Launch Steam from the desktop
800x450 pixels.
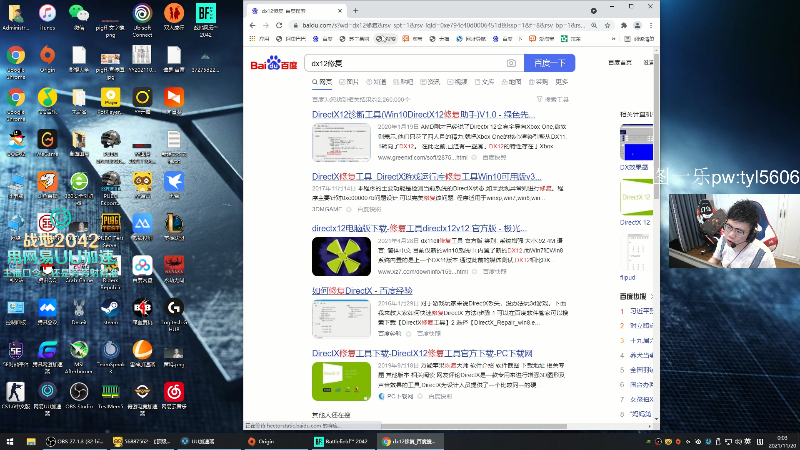click(x=110, y=311)
